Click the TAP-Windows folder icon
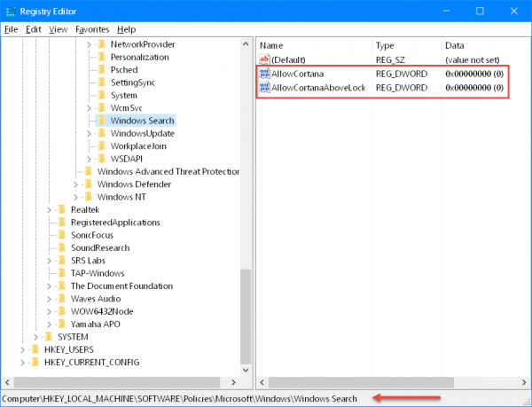Screen dimensions: 532x407 62,273
